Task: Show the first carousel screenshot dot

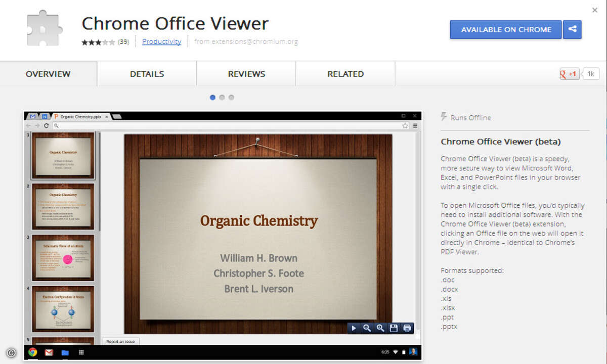Action: click(212, 98)
